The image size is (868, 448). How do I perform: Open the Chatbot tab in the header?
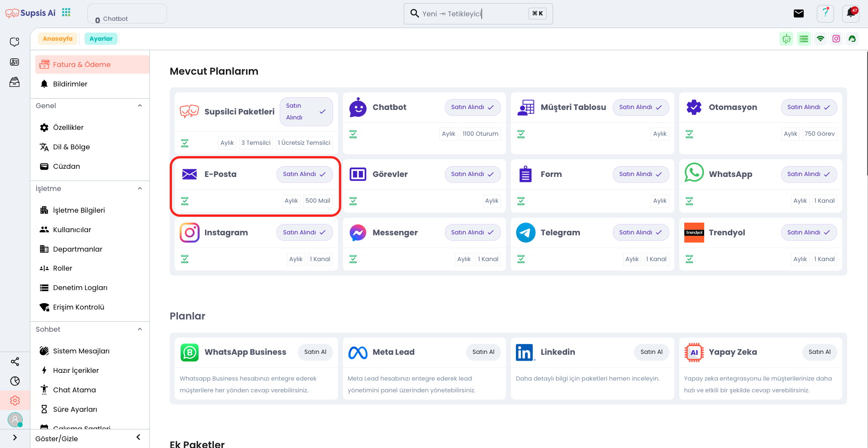pyautogui.click(x=127, y=14)
